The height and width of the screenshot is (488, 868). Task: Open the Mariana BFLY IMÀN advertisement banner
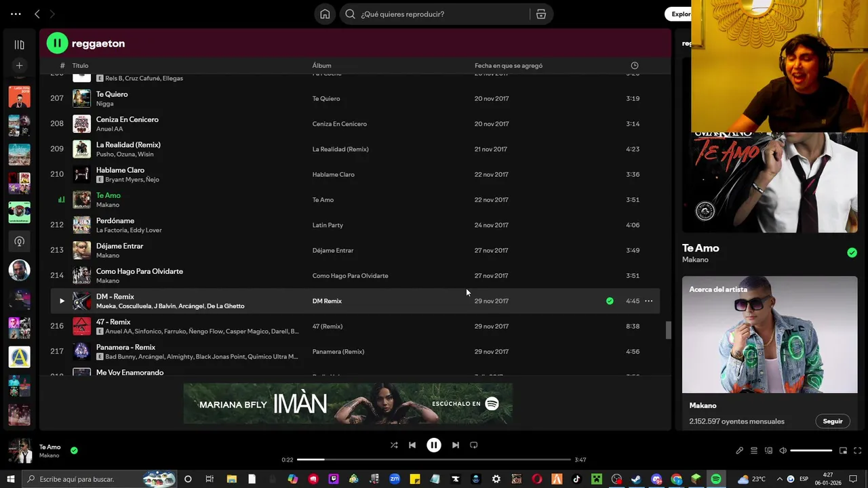348,404
